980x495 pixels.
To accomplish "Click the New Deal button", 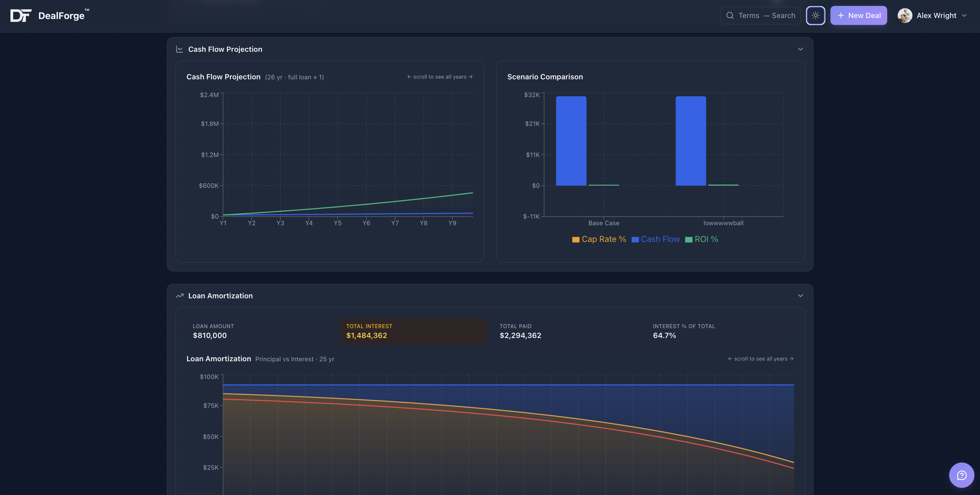I will [858, 16].
